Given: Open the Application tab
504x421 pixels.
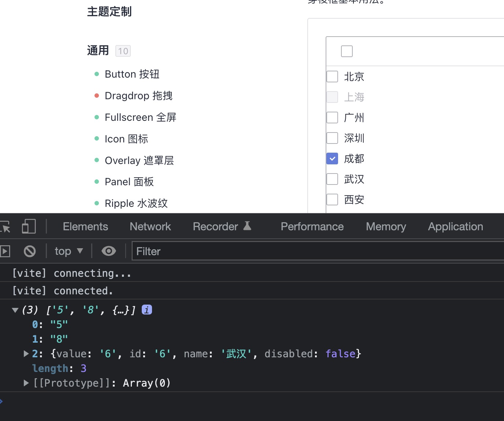Looking at the screenshot, I should 456,227.
